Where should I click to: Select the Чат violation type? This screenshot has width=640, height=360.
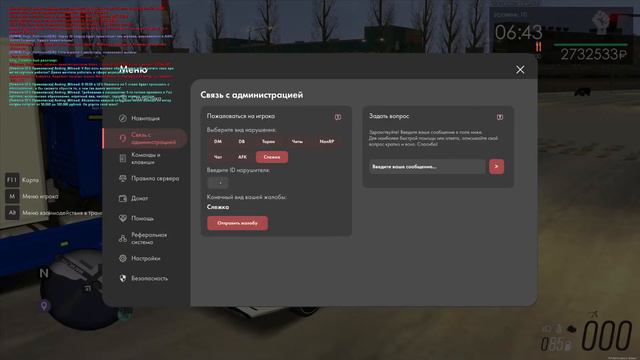tap(218, 157)
